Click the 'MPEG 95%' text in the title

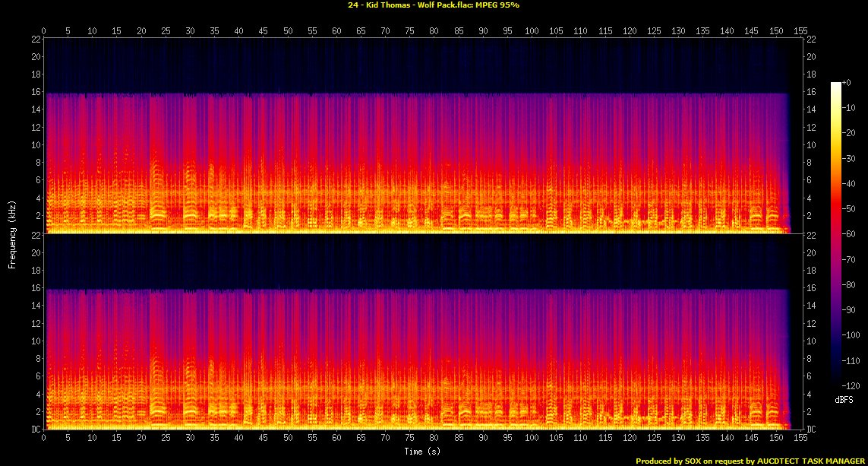[498, 5]
